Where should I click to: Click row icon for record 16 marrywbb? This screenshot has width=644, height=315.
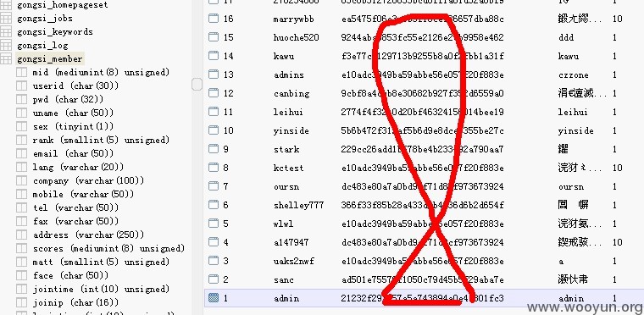click(214, 19)
